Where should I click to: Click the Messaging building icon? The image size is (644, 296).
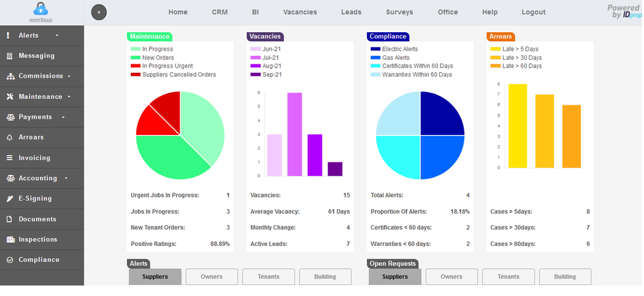tap(10, 56)
